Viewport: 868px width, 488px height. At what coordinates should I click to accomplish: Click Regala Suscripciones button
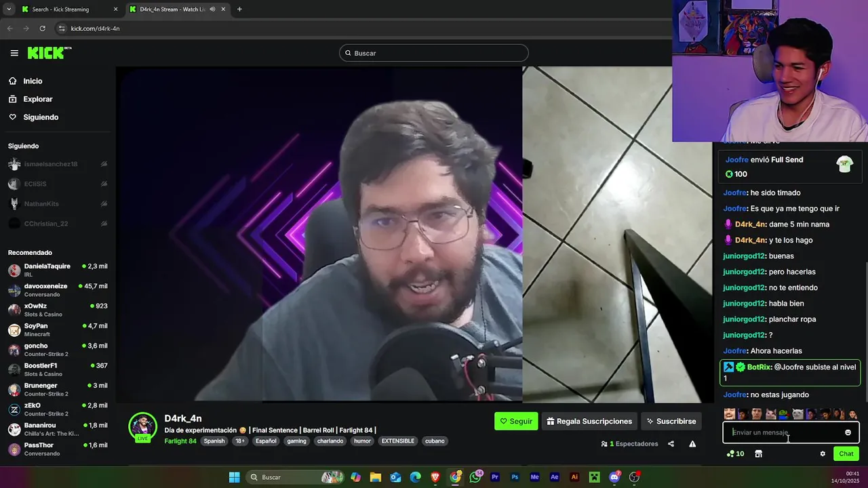[589, 421]
